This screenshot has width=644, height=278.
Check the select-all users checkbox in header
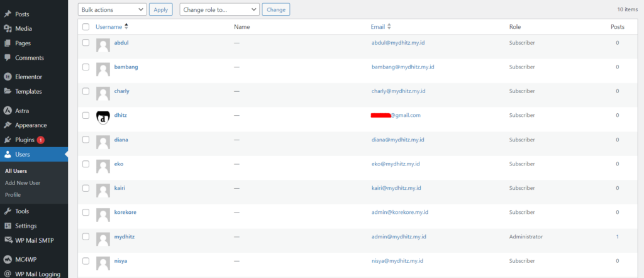(x=86, y=26)
